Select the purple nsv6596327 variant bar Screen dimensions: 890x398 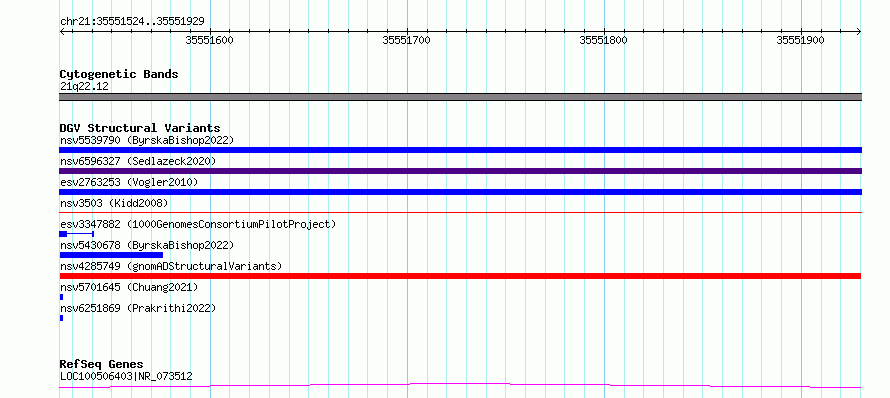(x=460, y=171)
